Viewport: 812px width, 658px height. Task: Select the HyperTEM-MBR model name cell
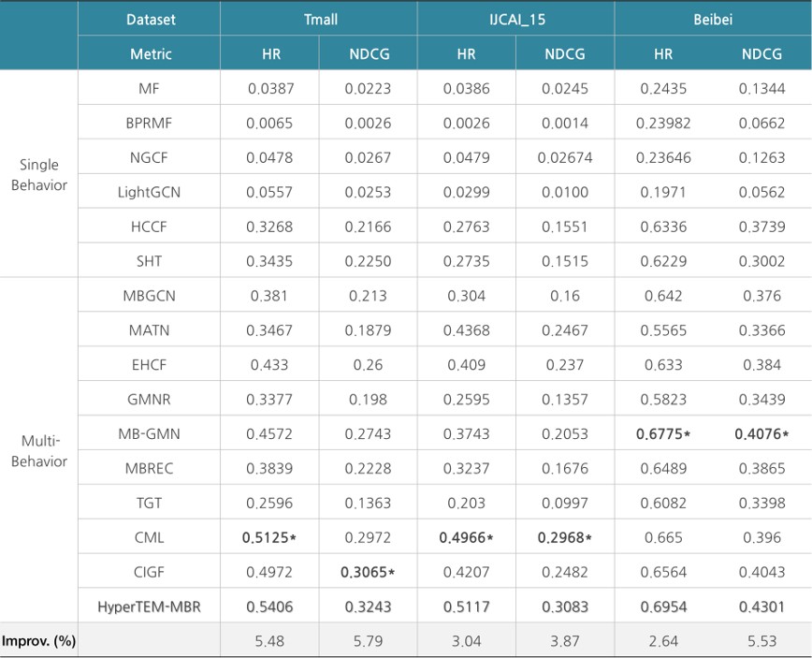(151, 607)
